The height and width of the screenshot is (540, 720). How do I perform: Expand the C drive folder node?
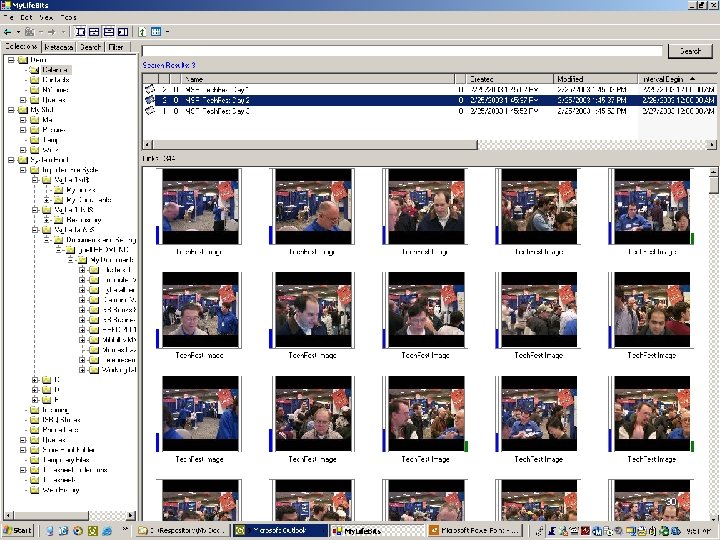click(35, 380)
